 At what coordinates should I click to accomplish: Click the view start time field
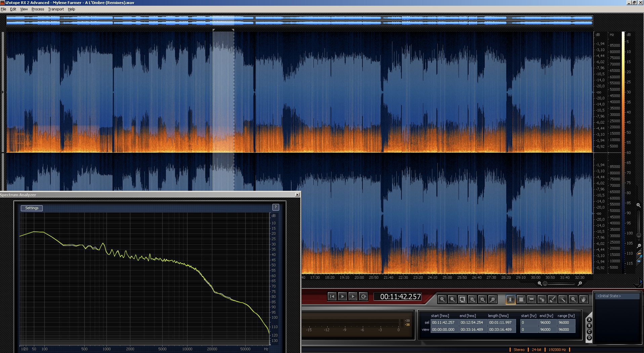click(x=444, y=329)
